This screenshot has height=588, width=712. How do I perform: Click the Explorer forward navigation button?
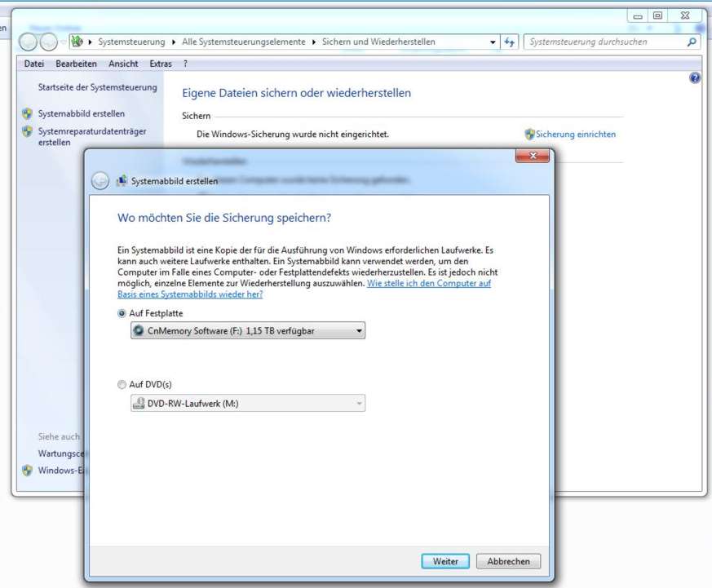coord(49,42)
